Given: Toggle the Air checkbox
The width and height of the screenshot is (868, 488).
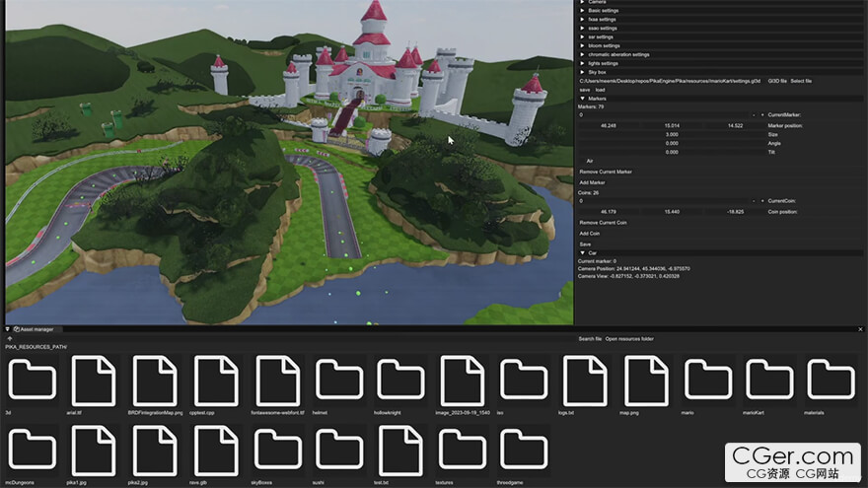Looking at the screenshot, I should coord(581,160).
